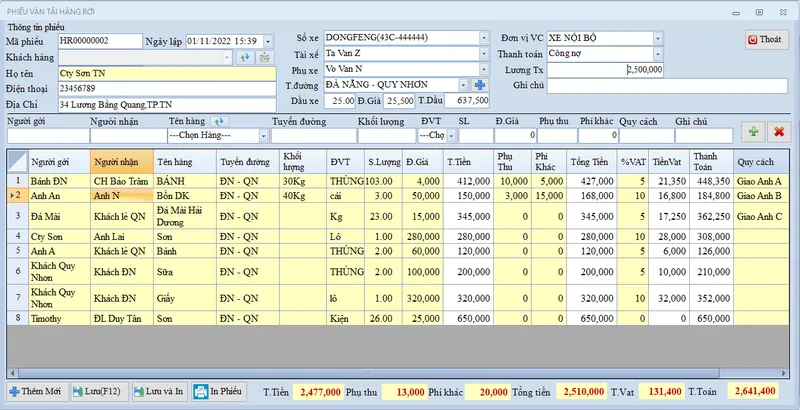Expand the Phụ xe assistant dropdown
800x410 pixels.
(484, 69)
